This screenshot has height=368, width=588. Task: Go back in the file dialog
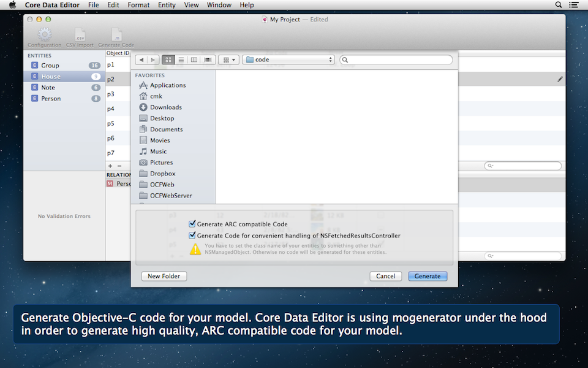[141, 59]
